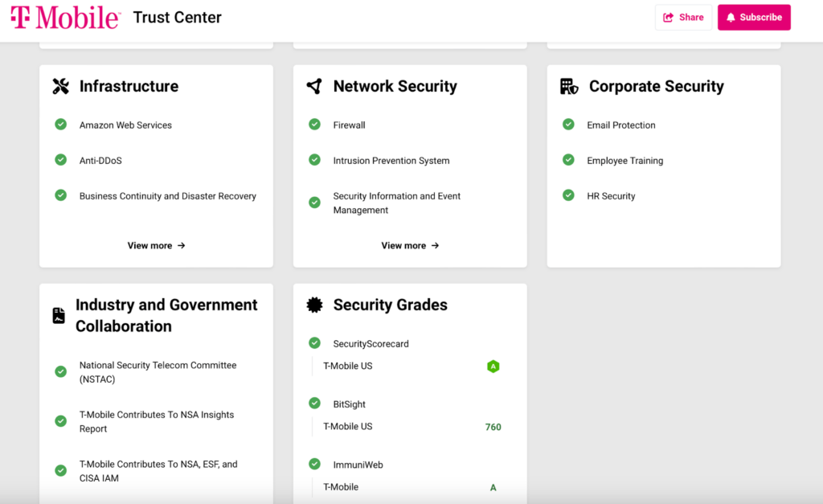Click the Infrastructure wrench and screwdriver icon
The height and width of the screenshot is (504, 823).
coord(60,87)
